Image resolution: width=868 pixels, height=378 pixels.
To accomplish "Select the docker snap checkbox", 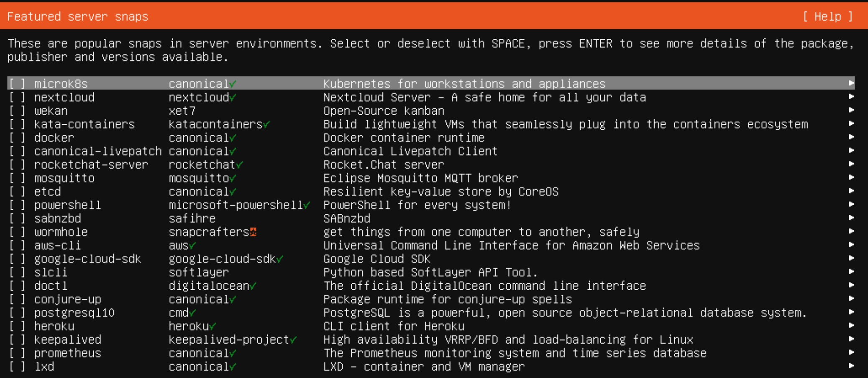I will [17, 137].
